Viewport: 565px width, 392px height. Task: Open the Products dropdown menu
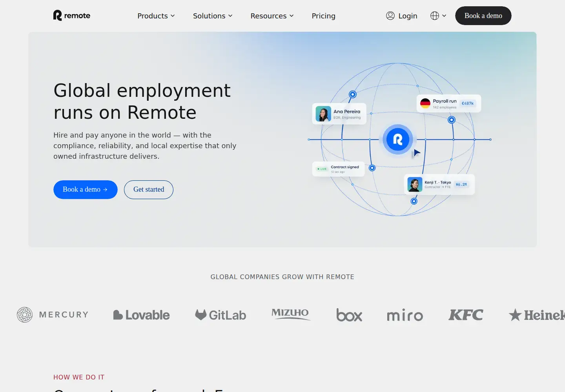[x=156, y=16]
